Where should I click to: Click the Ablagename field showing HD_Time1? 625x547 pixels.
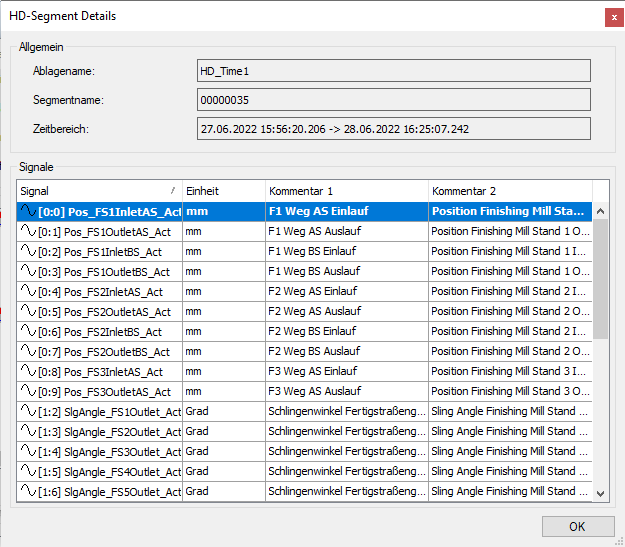(x=394, y=70)
